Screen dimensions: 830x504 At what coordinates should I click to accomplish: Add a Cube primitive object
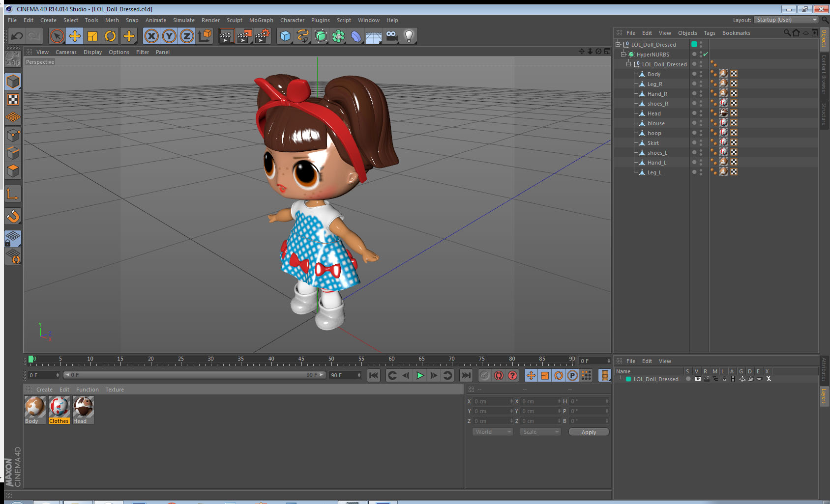pos(285,36)
